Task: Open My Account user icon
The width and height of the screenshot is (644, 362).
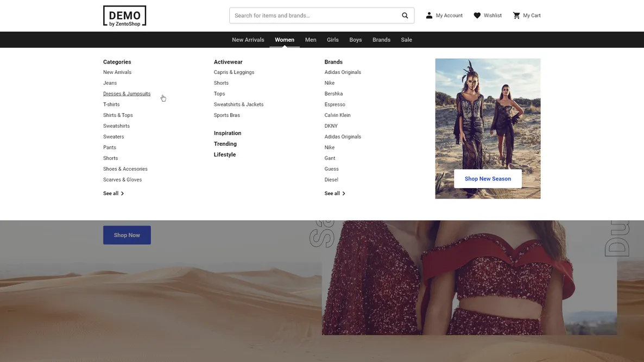Action: (429, 16)
